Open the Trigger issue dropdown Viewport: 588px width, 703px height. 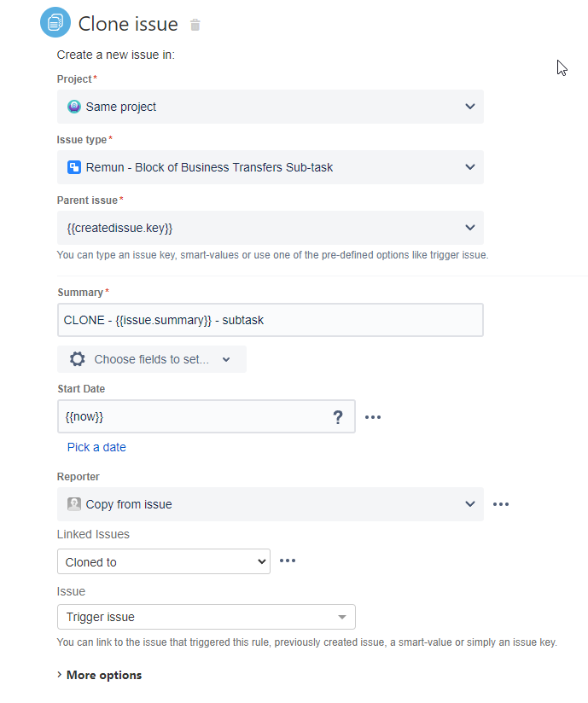point(207,617)
